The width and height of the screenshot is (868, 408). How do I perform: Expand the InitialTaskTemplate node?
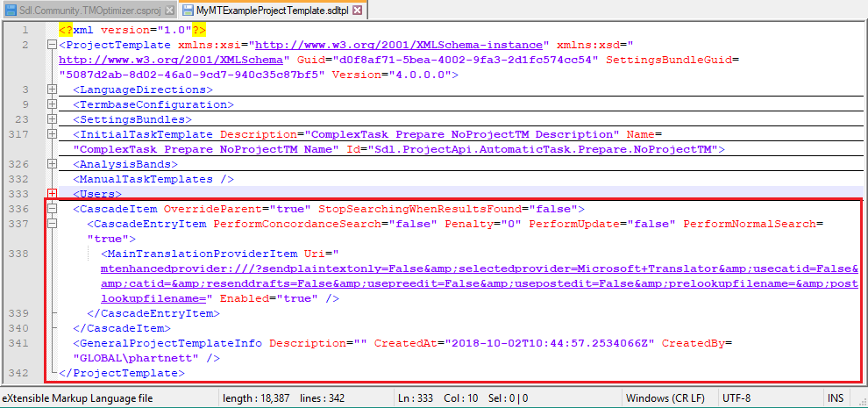52,134
